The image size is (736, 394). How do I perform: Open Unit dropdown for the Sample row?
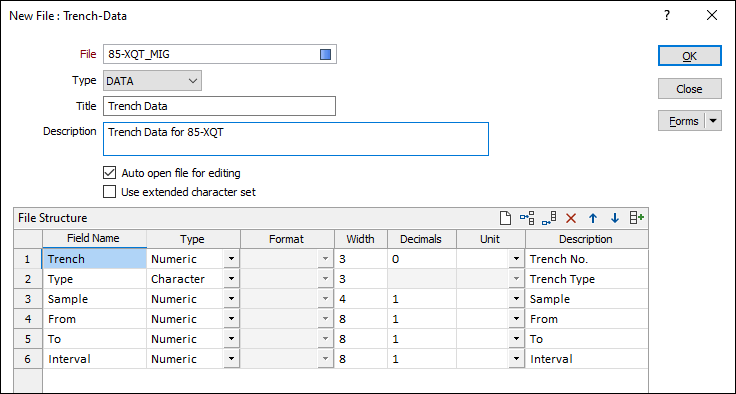pyautogui.click(x=516, y=299)
